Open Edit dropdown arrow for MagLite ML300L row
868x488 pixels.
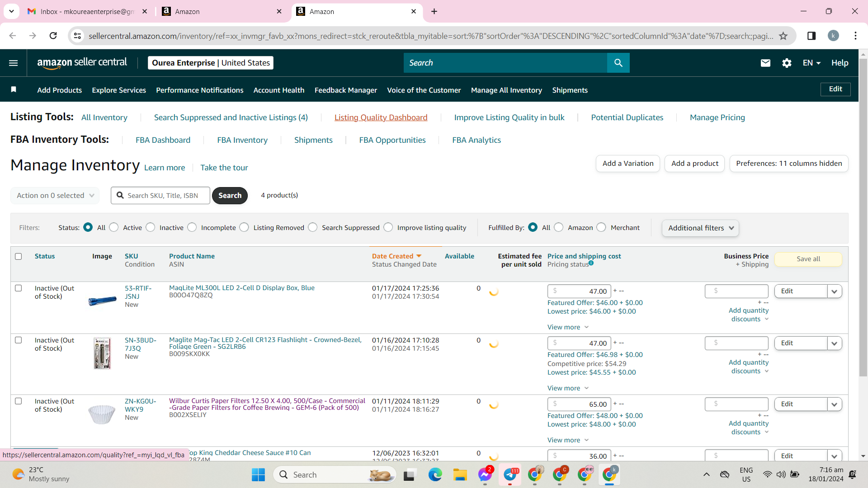(835, 291)
